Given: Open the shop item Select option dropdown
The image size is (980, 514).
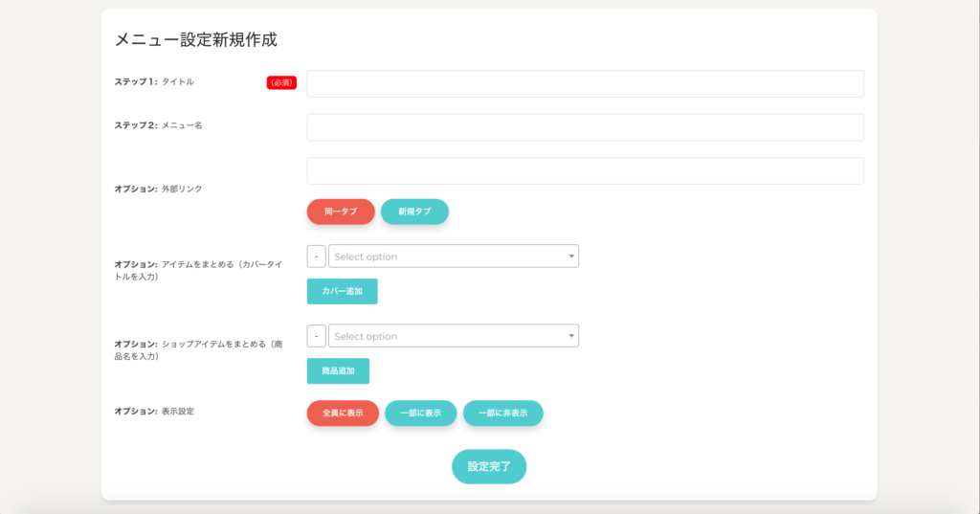Looking at the screenshot, I should tap(448, 336).
